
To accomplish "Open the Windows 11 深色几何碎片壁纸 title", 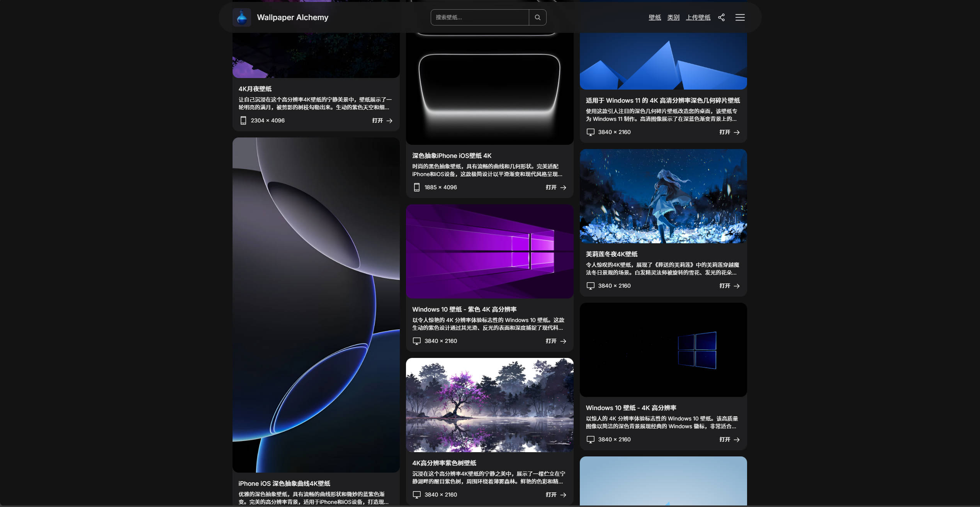I will pyautogui.click(x=663, y=100).
